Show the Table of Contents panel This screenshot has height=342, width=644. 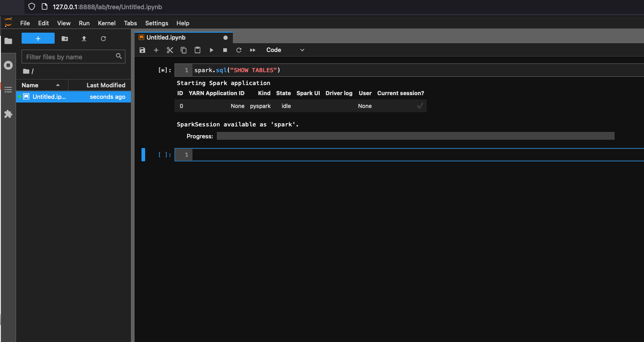pos(8,90)
